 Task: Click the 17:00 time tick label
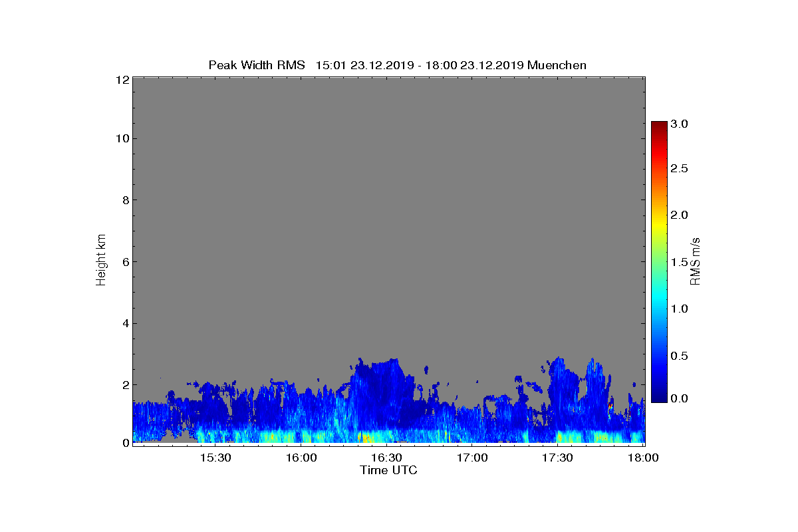click(473, 458)
